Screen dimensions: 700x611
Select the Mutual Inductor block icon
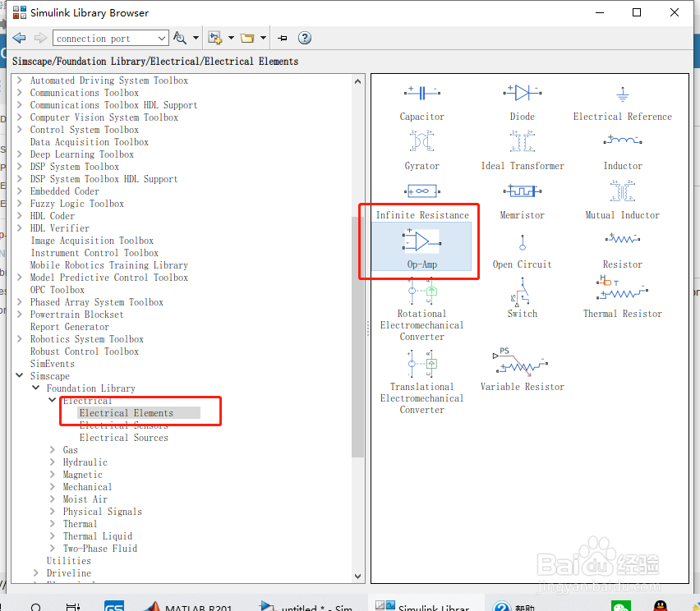tap(622, 191)
